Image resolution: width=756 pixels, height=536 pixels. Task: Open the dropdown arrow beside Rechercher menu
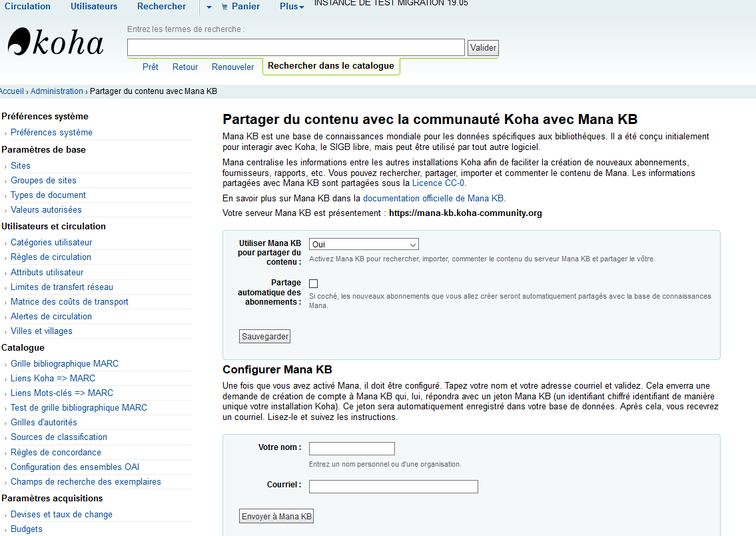click(208, 7)
